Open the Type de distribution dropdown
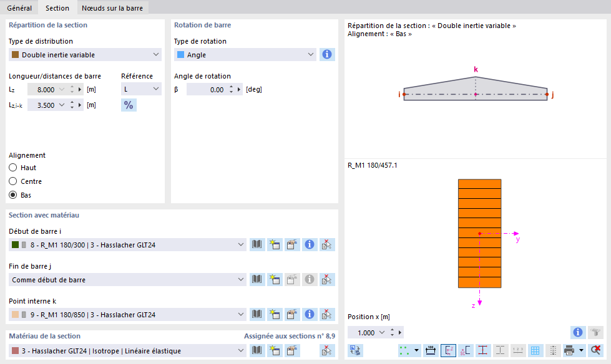 pyautogui.click(x=84, y=54)
